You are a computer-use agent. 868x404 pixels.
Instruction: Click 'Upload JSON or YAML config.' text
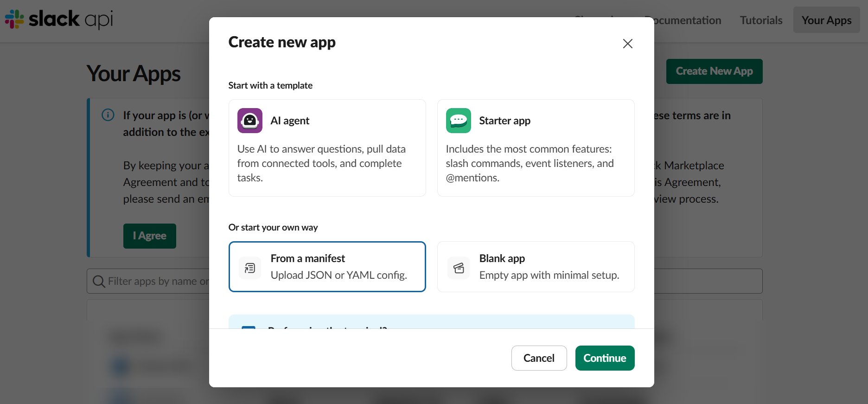339,275
